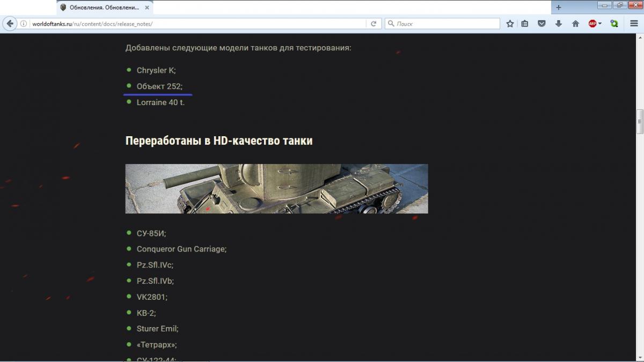Image resolution: width=644 pixels, height=362 pixels.
Task: Reload the page with the refresh icon
Action: pos(373,24)
